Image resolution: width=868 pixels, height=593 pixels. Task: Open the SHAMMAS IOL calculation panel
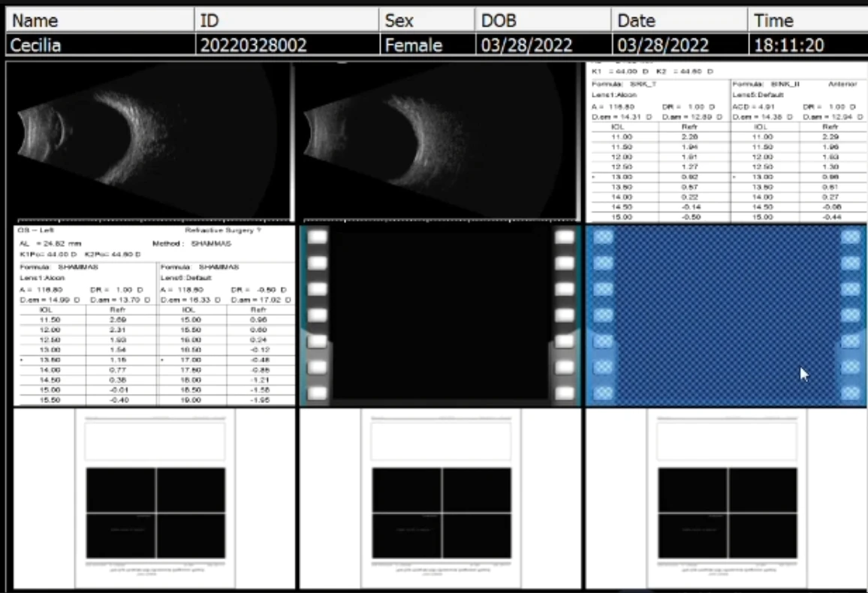(150, 315)
